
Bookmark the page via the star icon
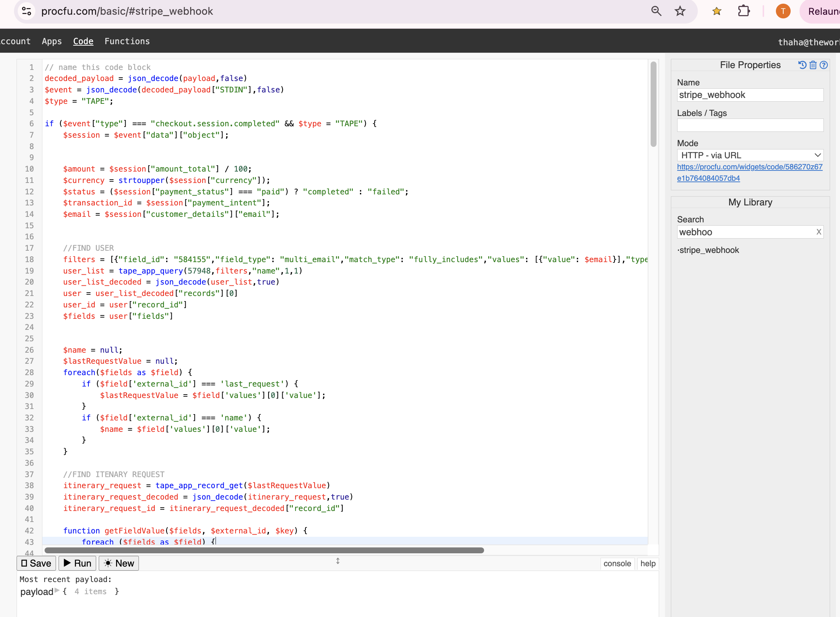680,11
